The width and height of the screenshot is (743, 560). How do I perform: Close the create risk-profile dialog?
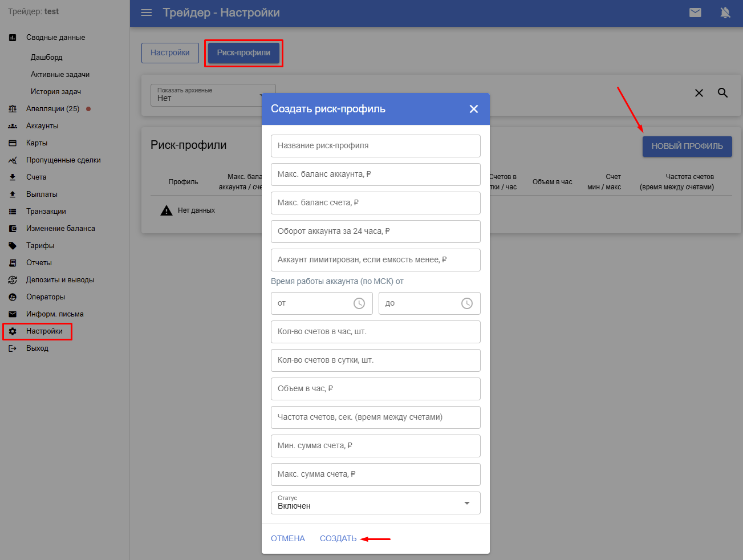point(473,109)
